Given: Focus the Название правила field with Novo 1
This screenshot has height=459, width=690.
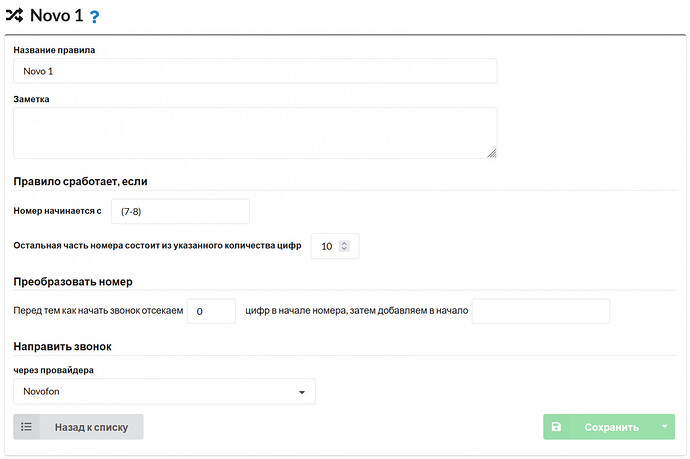Looking at the screenshot, I should click(x=255, y=71).
